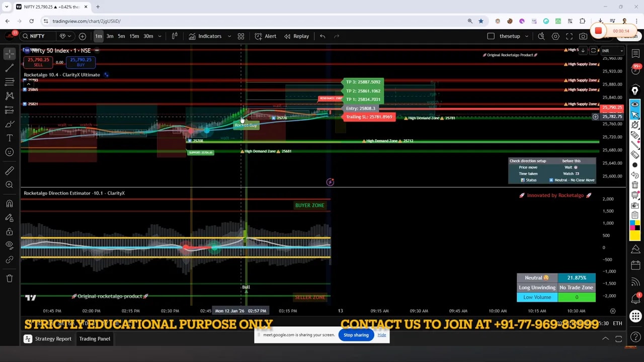This screenshot has width=644, height=362.
Task: Pick the yellow color swatch on right toolbar
Action: [635, 235]
